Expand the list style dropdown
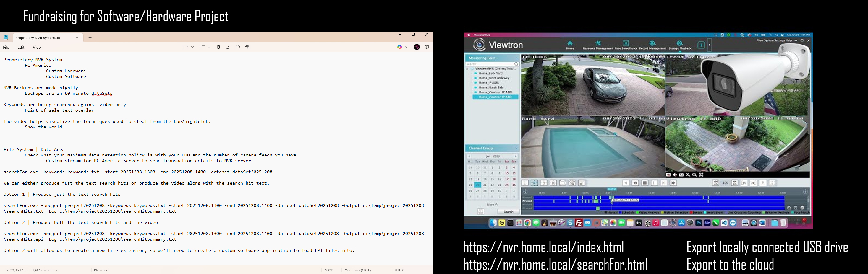868x274 pixels. click(x=205, y=47)
